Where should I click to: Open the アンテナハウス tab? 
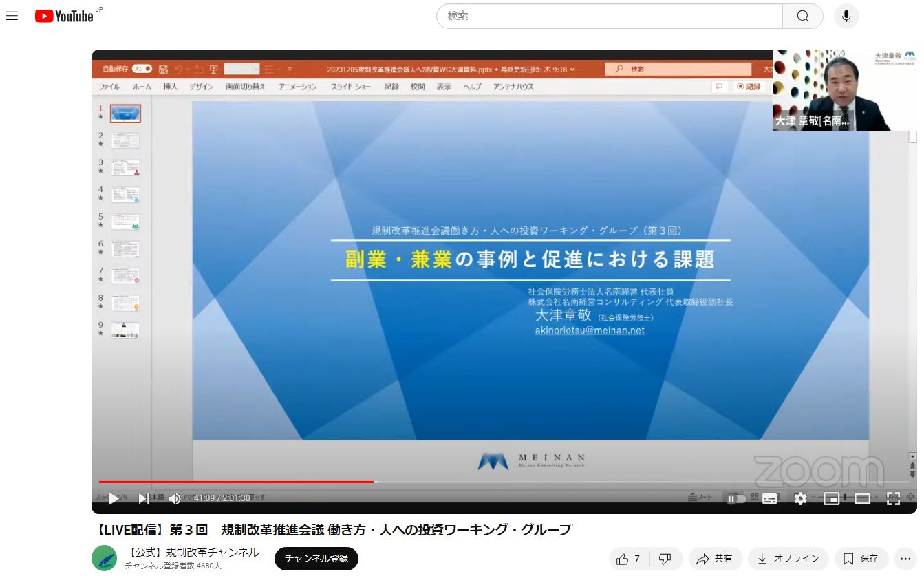(513, 87)
